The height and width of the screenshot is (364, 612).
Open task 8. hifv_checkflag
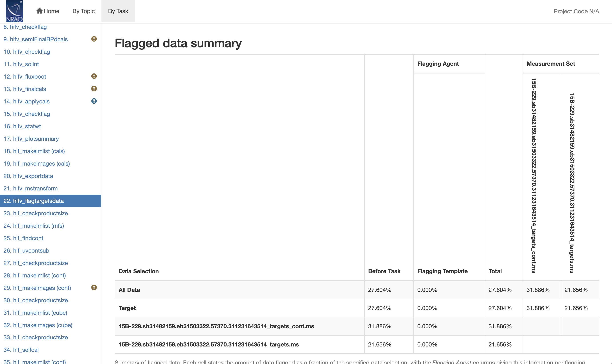25,27
